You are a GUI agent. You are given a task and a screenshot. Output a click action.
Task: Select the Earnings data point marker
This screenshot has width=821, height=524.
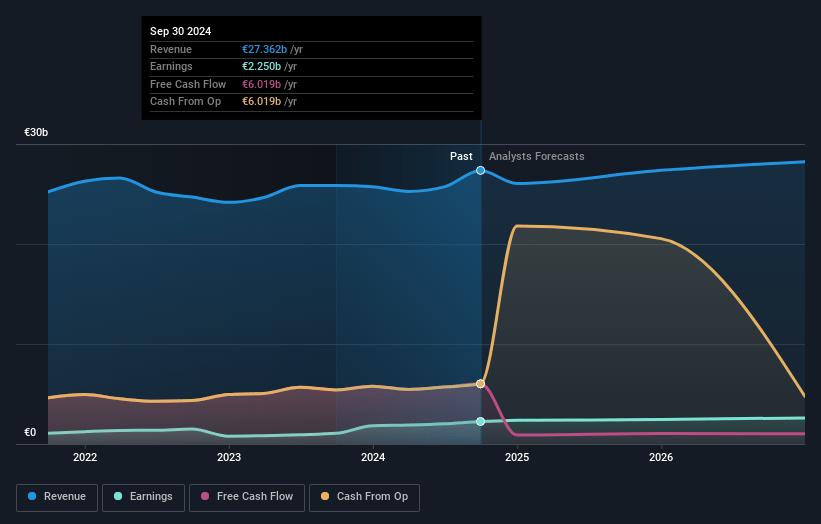coord(480,421)
